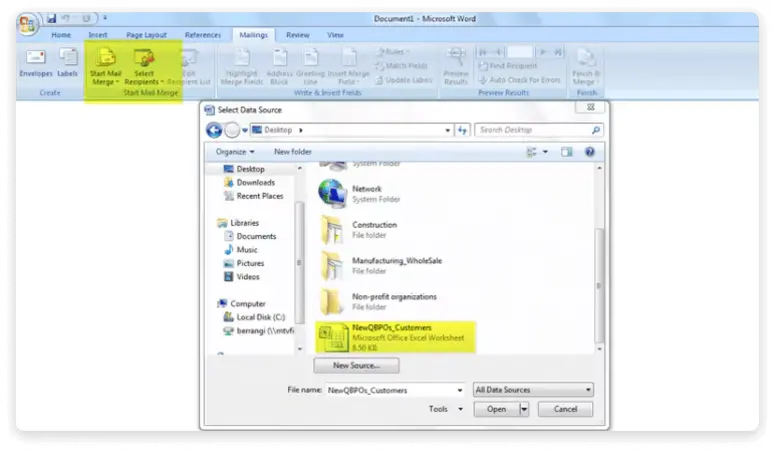Switch to the Page Layout tab

146,35
